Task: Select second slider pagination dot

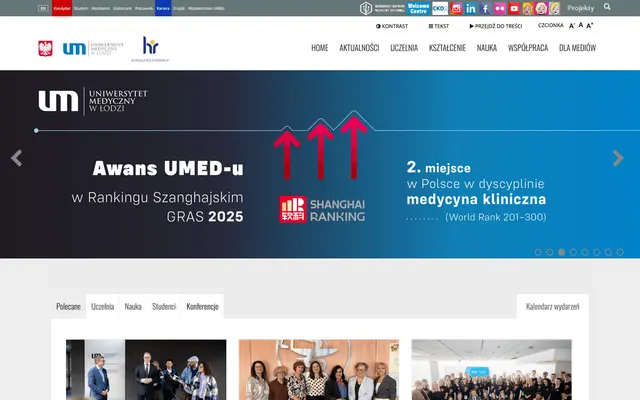Action: tap(550, 252)
